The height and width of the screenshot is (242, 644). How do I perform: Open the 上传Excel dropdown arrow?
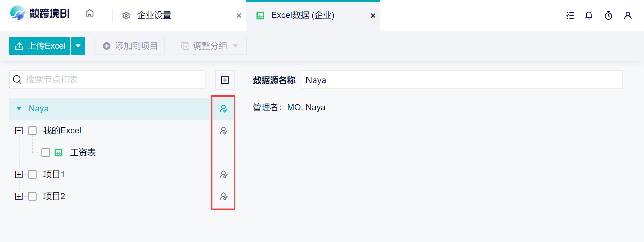(x=78, y=46)
